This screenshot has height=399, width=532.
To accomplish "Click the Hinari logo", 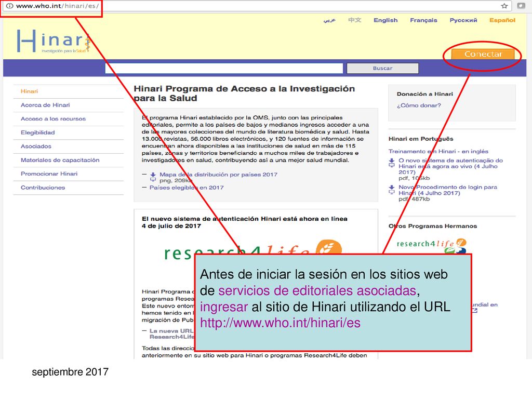I will coord(54,41).
